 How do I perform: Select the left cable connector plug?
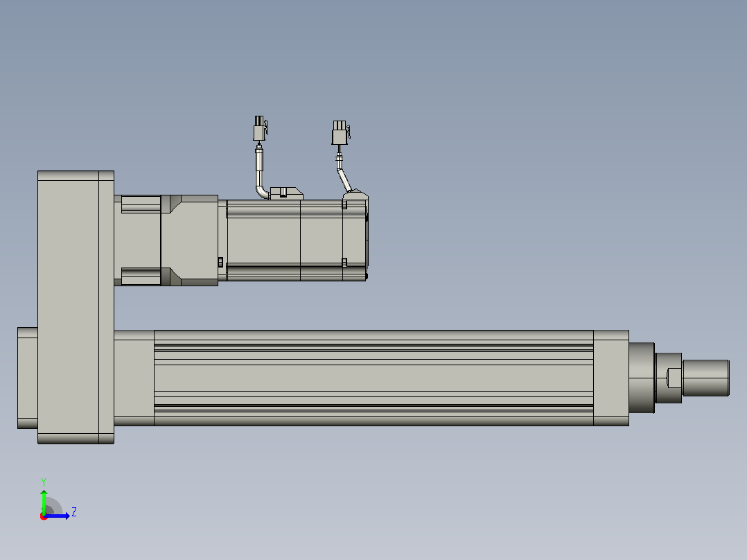(260, 128)
